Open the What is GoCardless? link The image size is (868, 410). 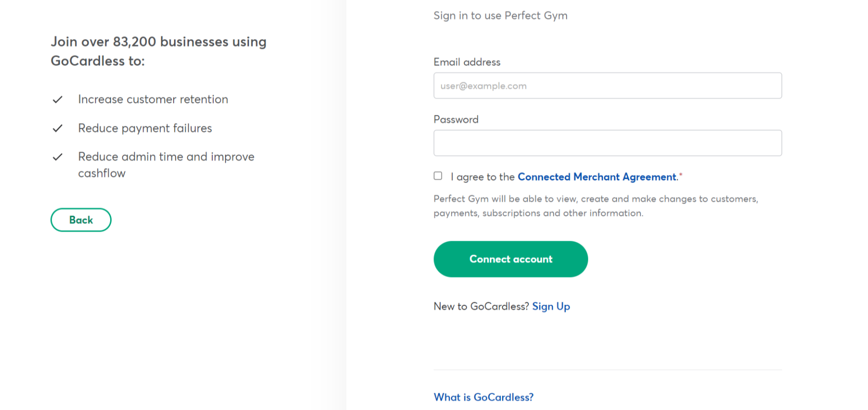pyautogui.click(x=483, y=397)
